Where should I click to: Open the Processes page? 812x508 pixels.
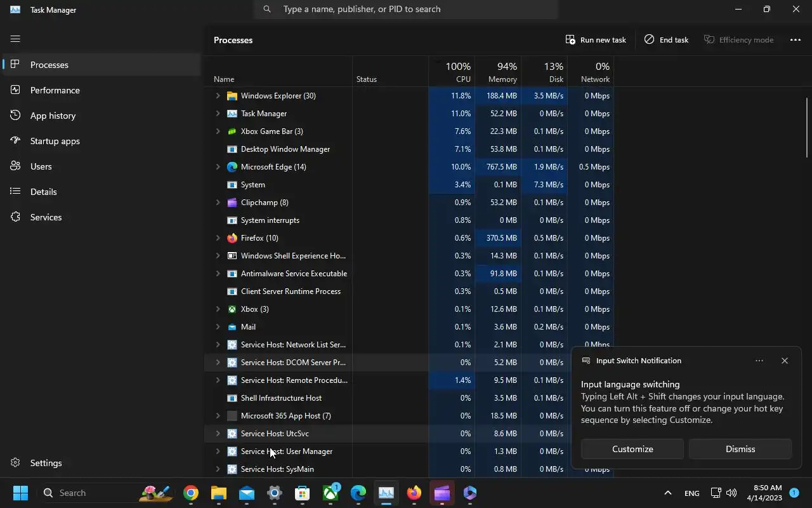click(101, 65)
